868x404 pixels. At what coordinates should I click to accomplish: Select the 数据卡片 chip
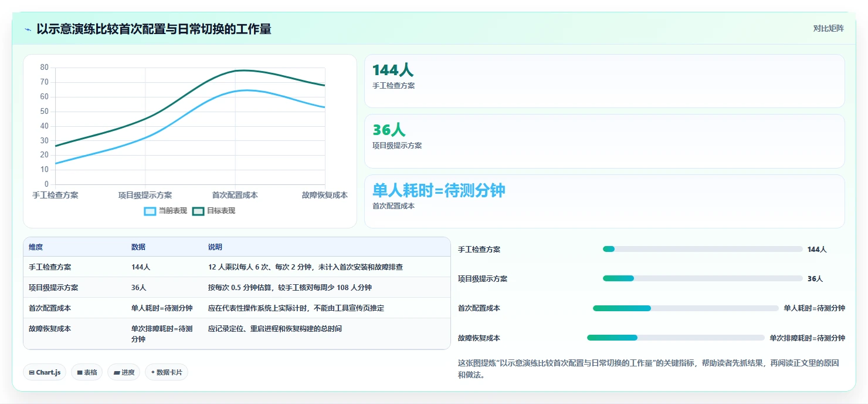tap(167, 372)
